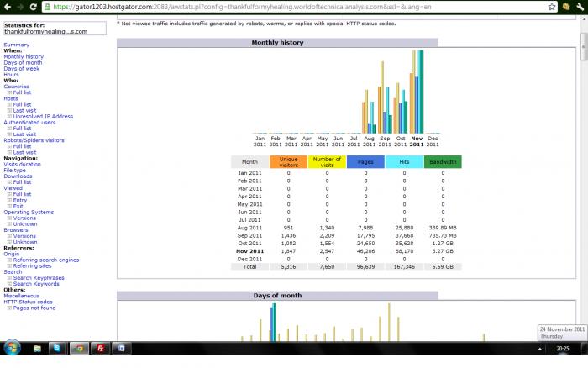Open the Browsers report link
This screenshot has width=588, height=368.
pyautogui.click(x=16, y=230)
